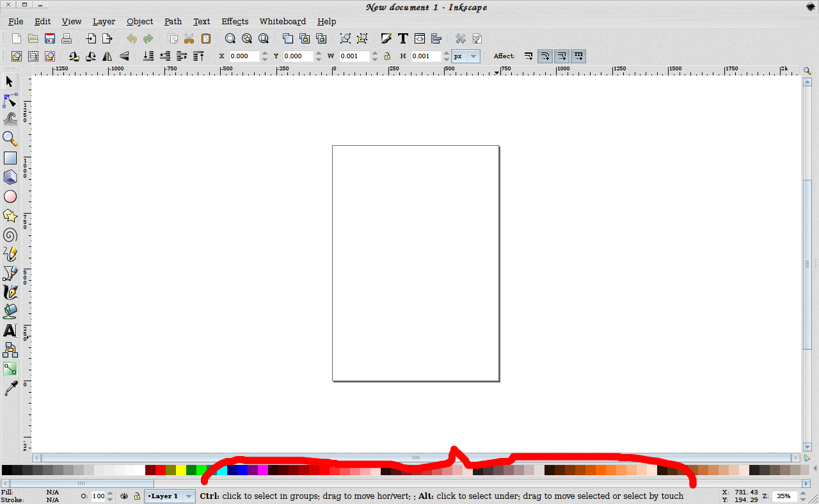Click the X position input field
Viewport: 819px width, 504px height.
(244, 56)
